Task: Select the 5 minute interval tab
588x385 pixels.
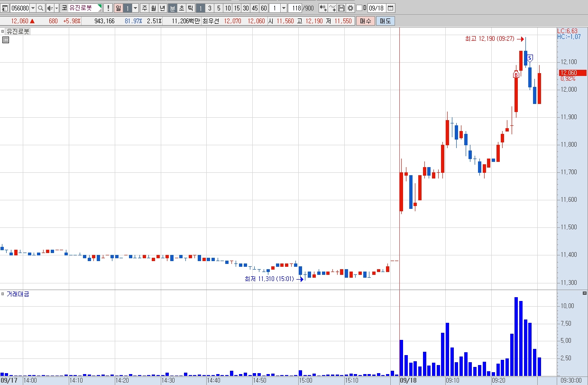Action: 219,8
